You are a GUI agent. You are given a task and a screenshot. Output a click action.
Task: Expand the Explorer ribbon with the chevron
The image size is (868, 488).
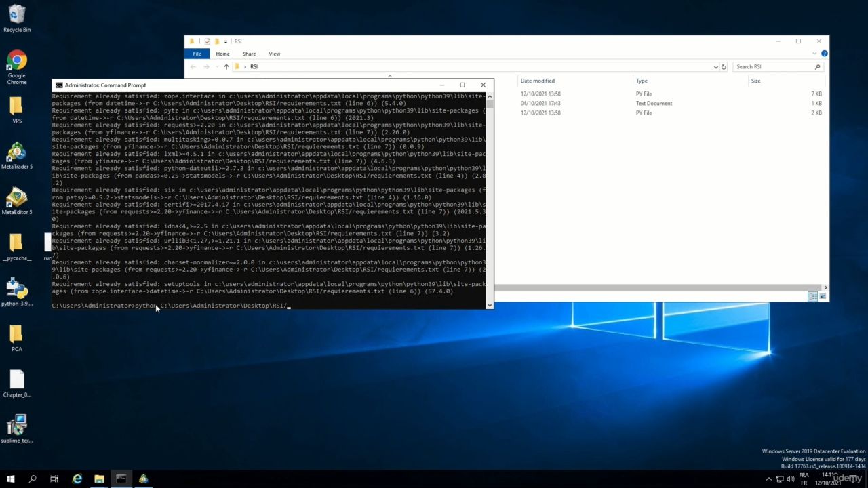pyautogui.click(x=816, y=54)
